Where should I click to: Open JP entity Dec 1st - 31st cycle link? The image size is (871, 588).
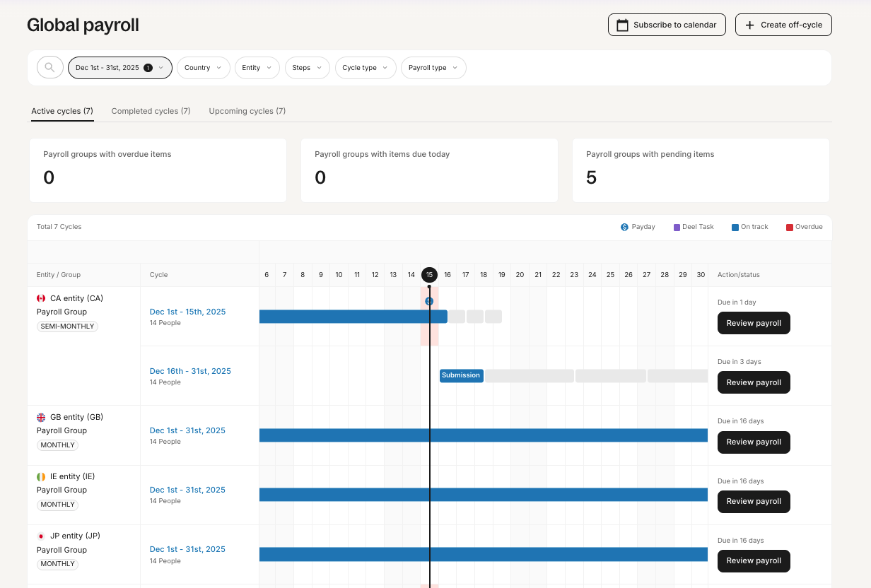pyautogui.click(x=187, y=549)
